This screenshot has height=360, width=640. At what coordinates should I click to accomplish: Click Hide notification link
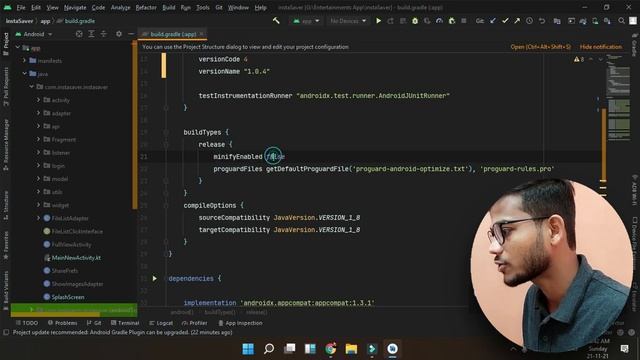[601, 47]
